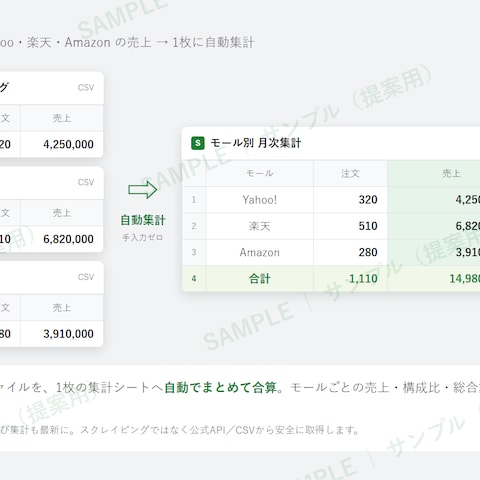Select the 合計 total cell
This screenshot has width=480, height=480.
260,279
